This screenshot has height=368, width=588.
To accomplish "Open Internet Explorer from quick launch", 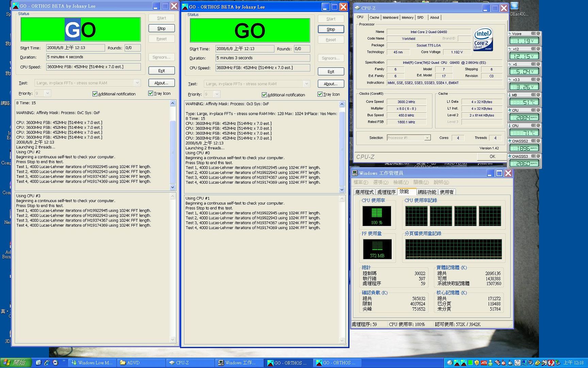I will tap(47, 363).
